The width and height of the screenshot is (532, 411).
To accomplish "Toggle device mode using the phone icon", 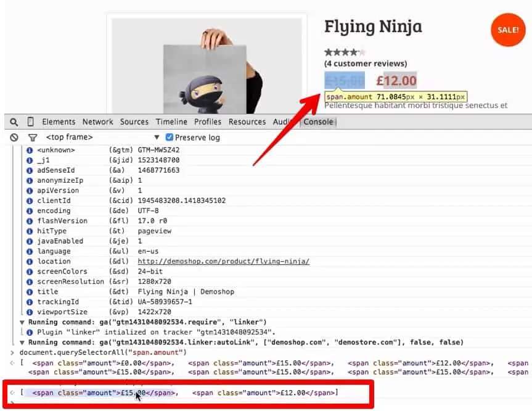I will (x=32, y=122).
